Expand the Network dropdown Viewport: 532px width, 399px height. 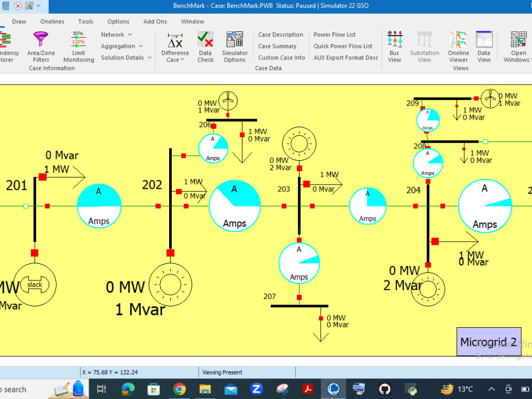(115, 34)
